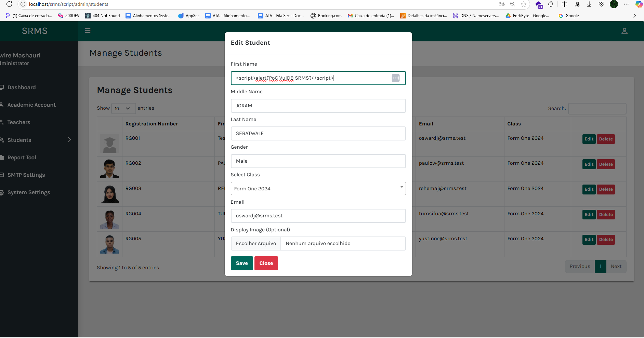
Task: Click Delete for student RG001
Action: tap(606, 139)
